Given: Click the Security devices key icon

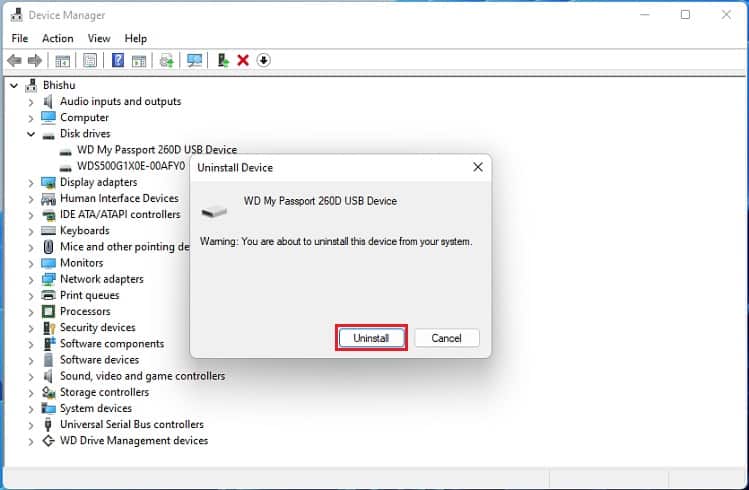Looking at the screenshot, I should coord(49,328).
